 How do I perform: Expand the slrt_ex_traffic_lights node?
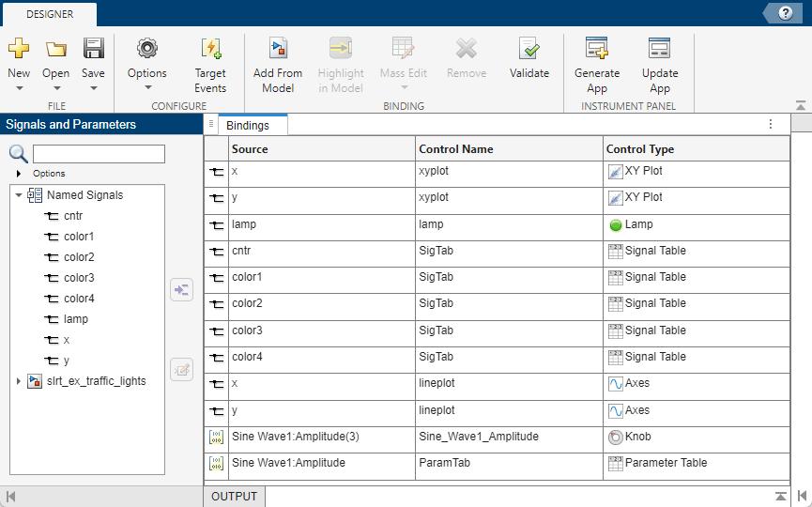pyautogui.click(x=19, y=381)
